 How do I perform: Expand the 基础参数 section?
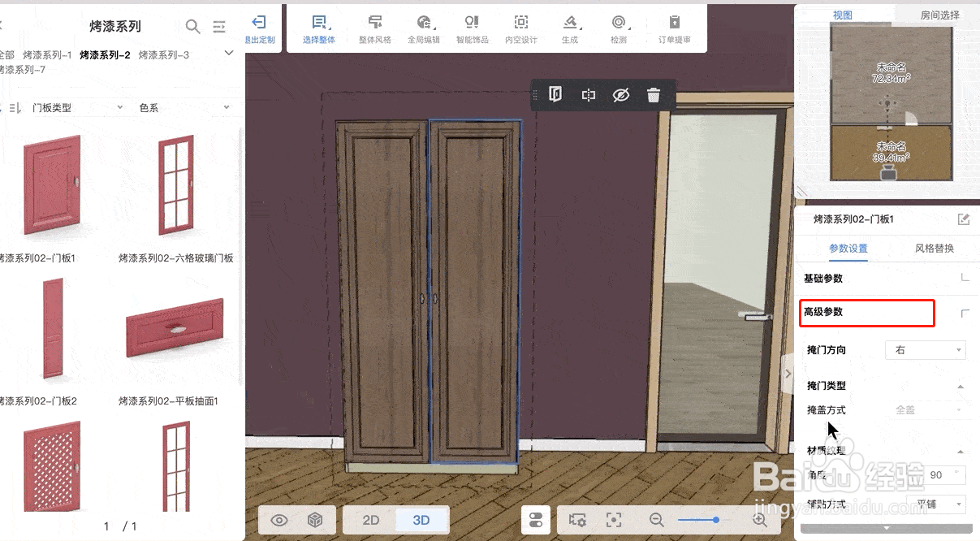point(965,278)
